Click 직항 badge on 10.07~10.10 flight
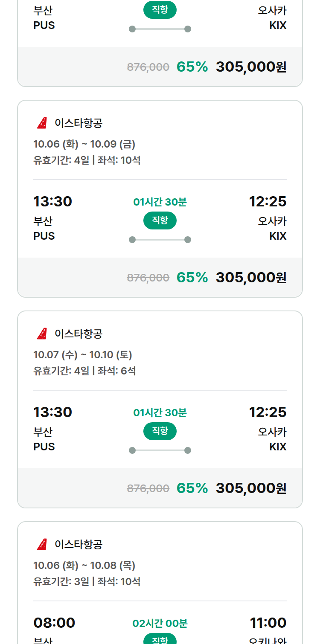This screenshot has height=644, width=320. pyautogui.click(x=160, y=431)
